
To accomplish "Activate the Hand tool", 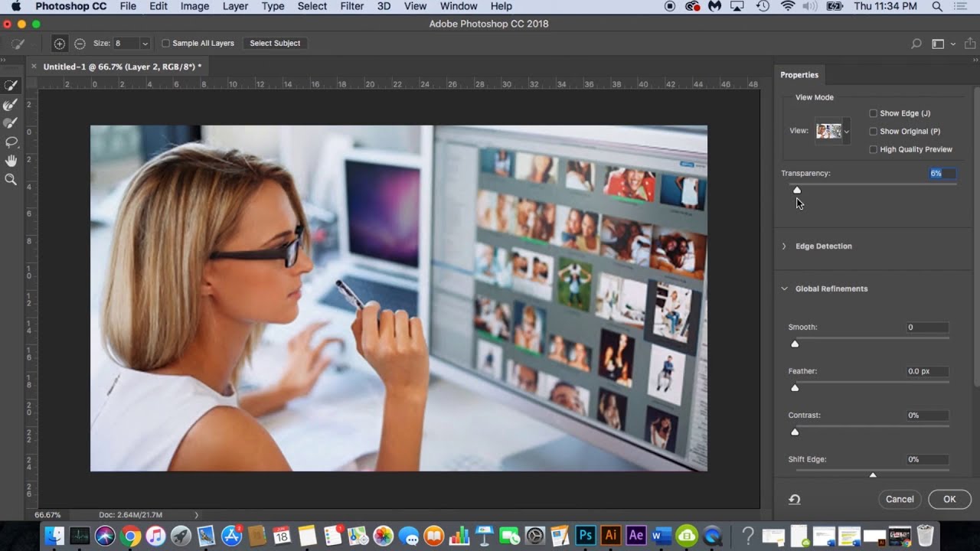I will [x=11, y=161].
